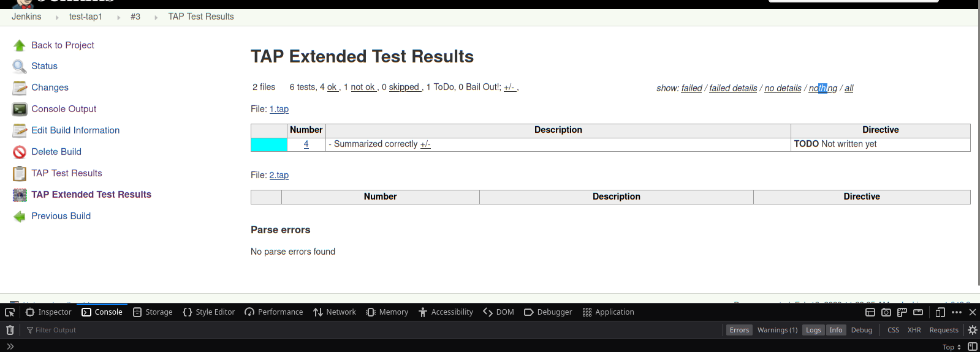The image size is (980, 352).
Task: Click the 'skipped' summary link
Action: click(x=405, y=87)
